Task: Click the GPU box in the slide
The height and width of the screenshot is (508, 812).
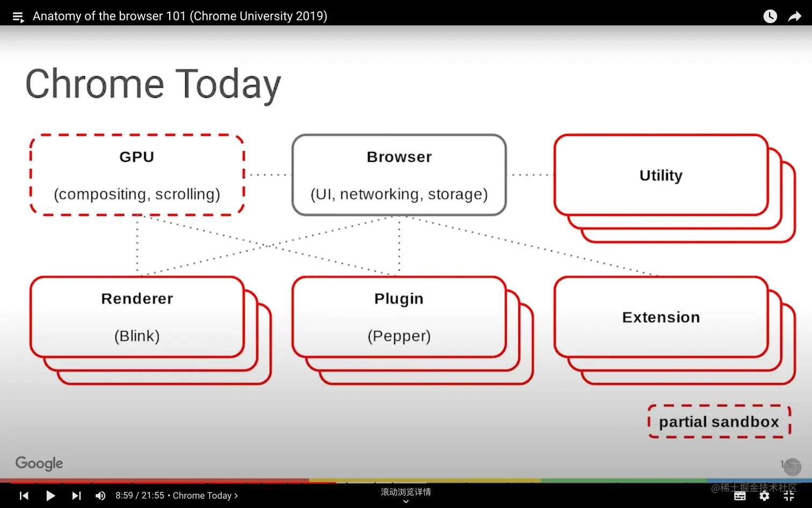Action: [x=137, y=175]
